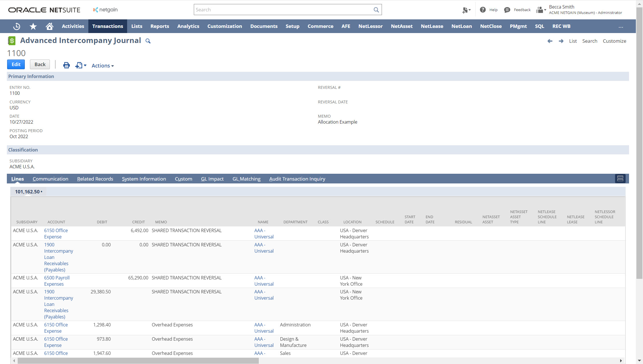Viewport: 643px width, 364px height.
Task: Select the Lines subtab
Action: (x=17, y=179)
